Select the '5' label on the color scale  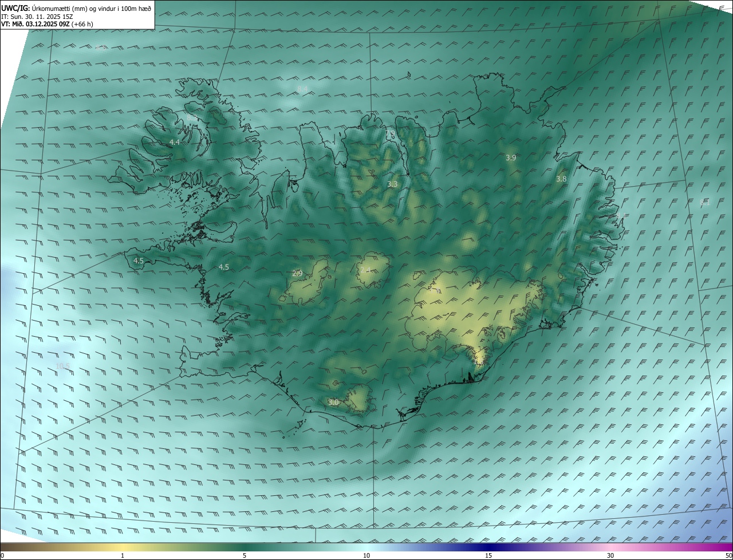tap(245, 555)
